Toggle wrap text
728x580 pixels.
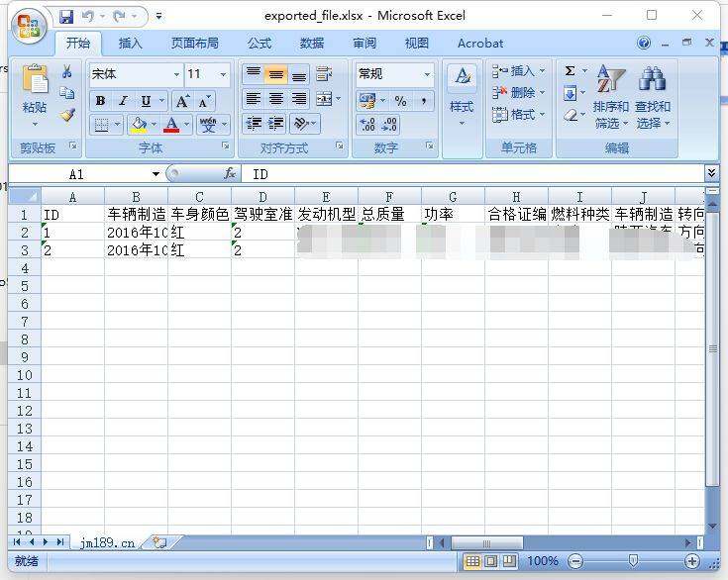324,73
